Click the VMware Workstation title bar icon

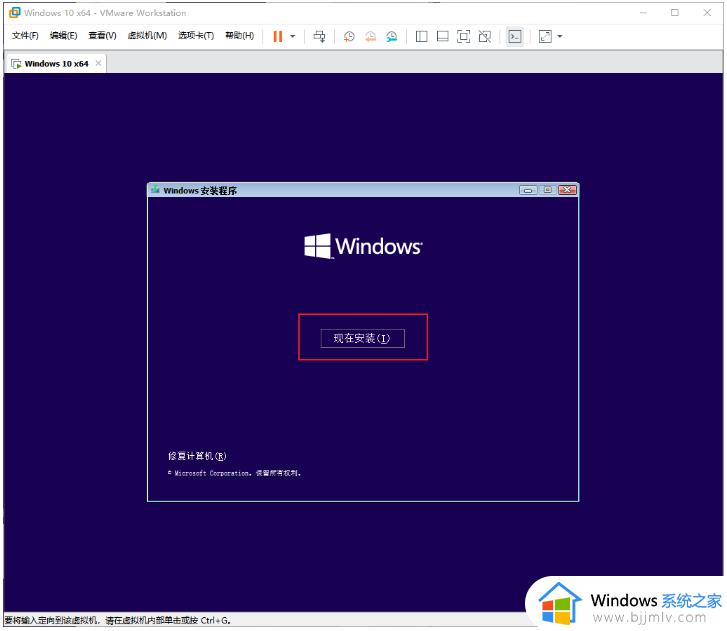point(15,13)
